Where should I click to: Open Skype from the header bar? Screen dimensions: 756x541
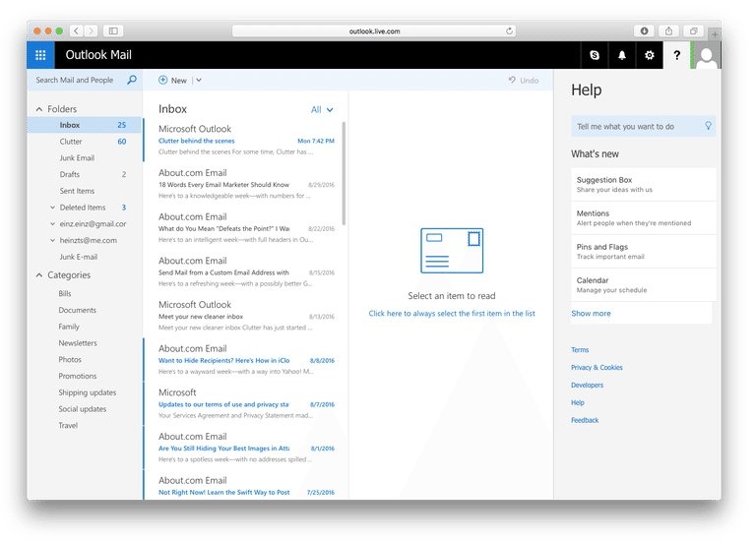tap(595, 56)
